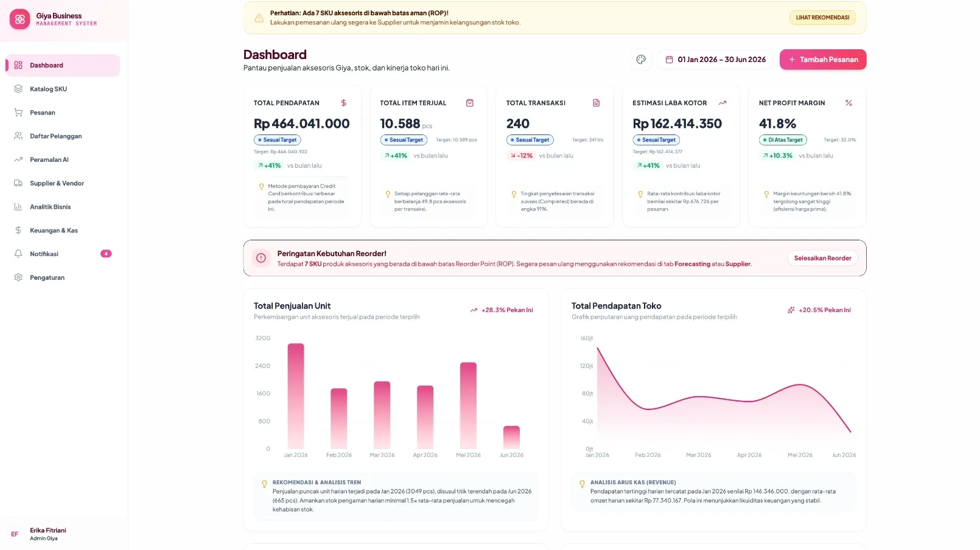The height and width of the screenshot is (550, 980).
Task: Open Analitik Bisnis section
Action: [63, 207]
